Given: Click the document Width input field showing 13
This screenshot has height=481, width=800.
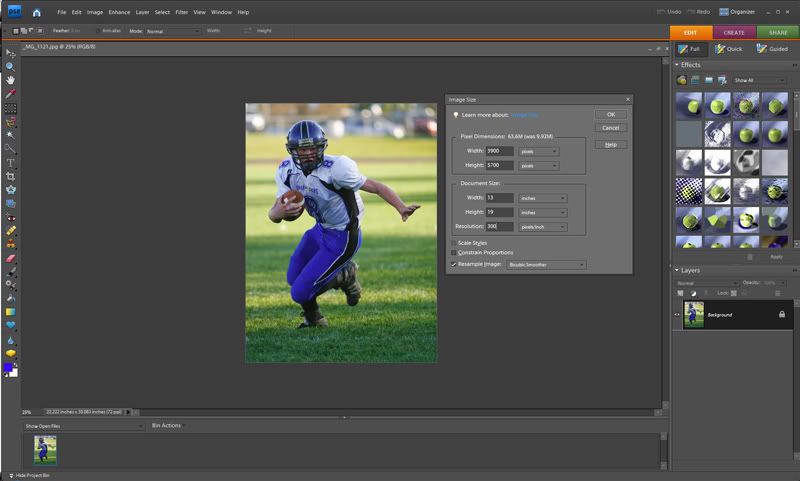Looking at the screenshot, I should 499,198.
